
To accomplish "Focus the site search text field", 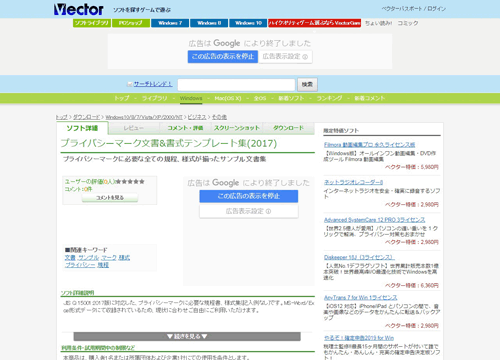I will point(236,85).
